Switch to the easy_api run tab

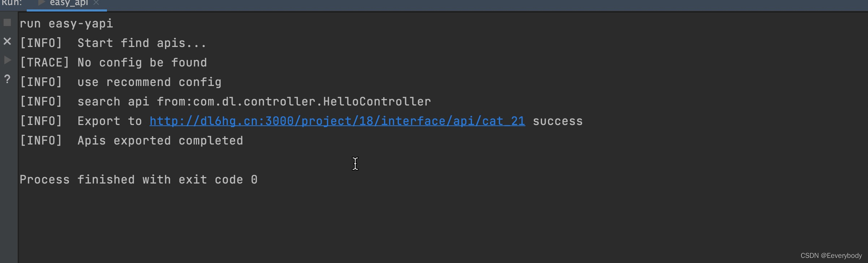point(68,4)
